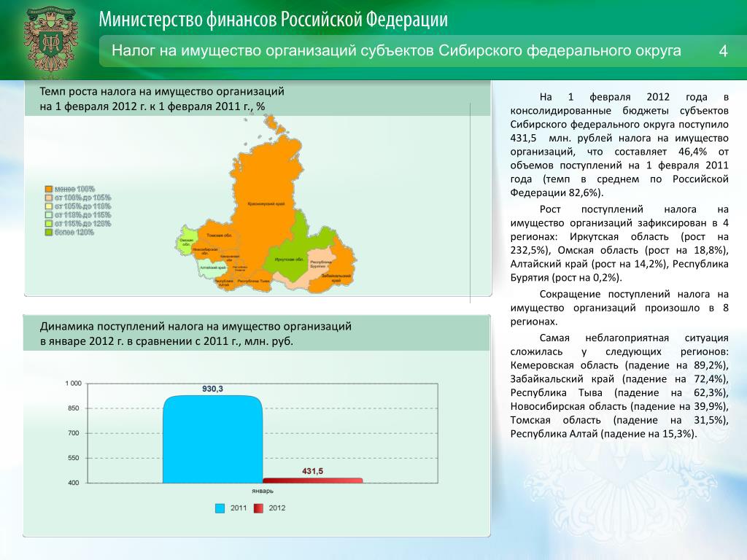The image size is (747, 560).
Task: Click the paragraph beginning 'Самая неблагоприятная ситуация'
Action: [619, 386]
